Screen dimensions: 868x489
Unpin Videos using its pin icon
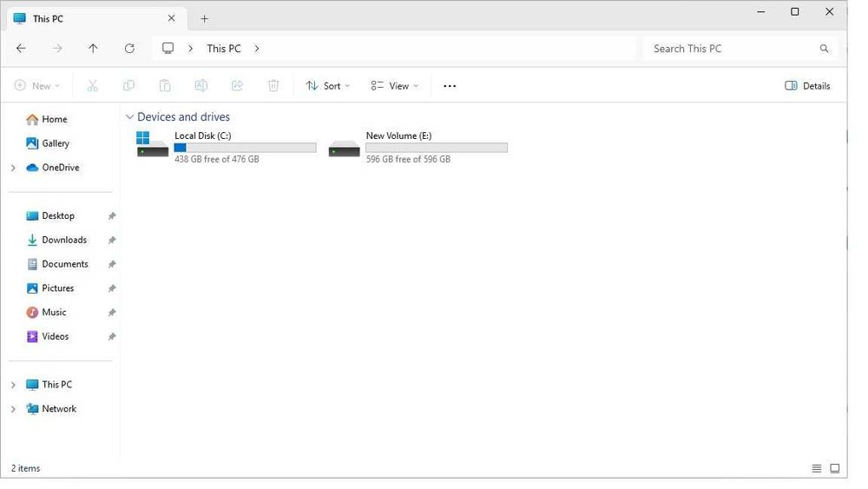[112, 337]
